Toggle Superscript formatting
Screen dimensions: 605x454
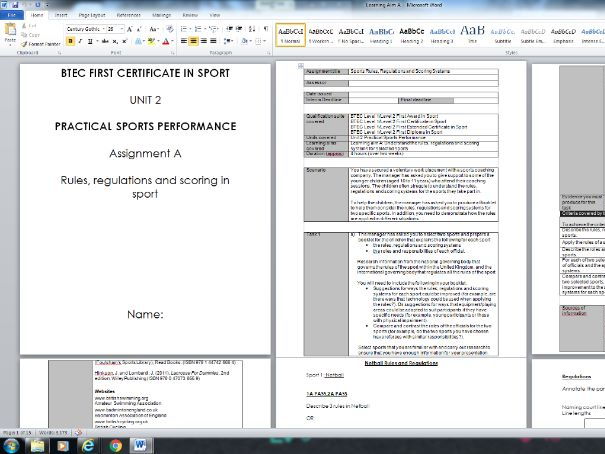coord(124,41)
